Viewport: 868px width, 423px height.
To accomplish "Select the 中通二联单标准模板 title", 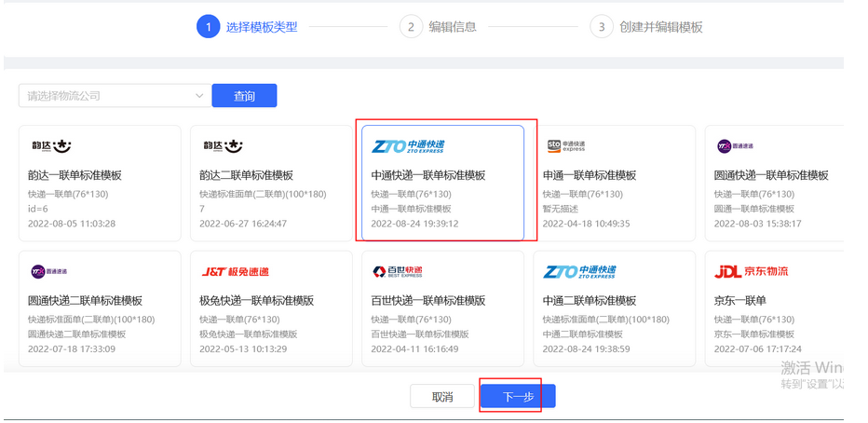I will [x=589, y=301].
